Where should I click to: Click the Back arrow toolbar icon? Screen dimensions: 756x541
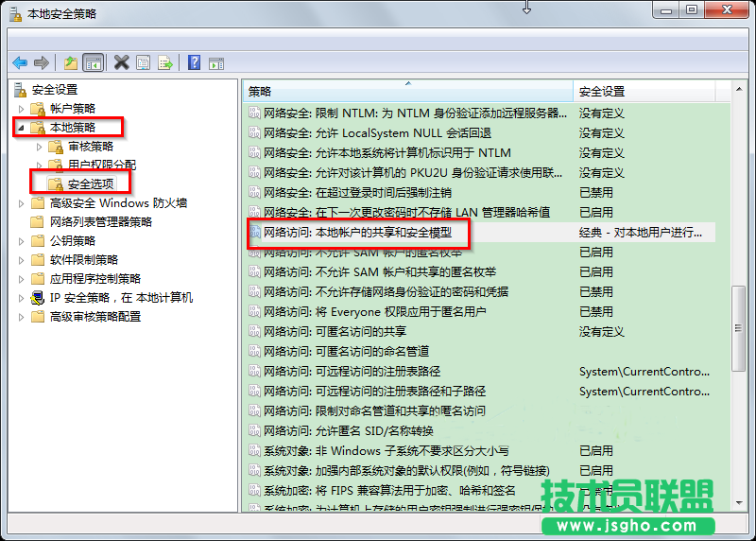[x=20, y=62]
